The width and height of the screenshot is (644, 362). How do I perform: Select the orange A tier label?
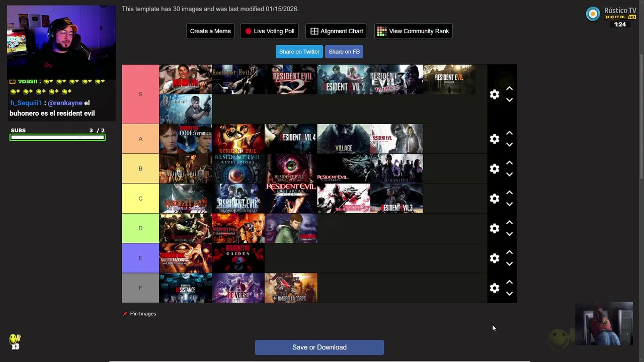(140, 139)
